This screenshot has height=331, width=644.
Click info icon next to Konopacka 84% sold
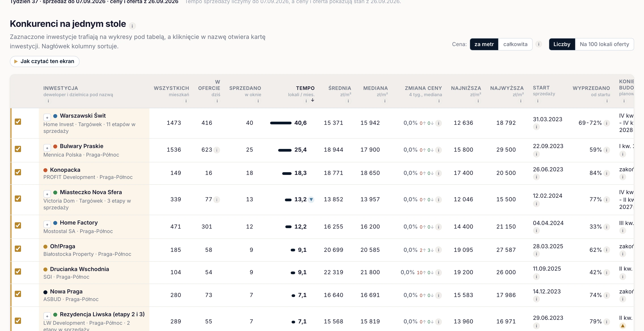[607, 173]
